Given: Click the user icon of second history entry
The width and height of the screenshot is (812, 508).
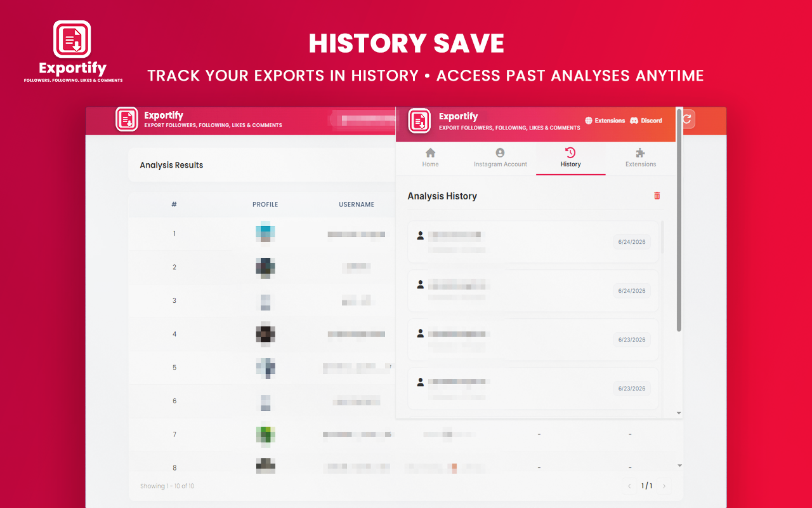Looking at the screenshot, I should tap(420, 284).
